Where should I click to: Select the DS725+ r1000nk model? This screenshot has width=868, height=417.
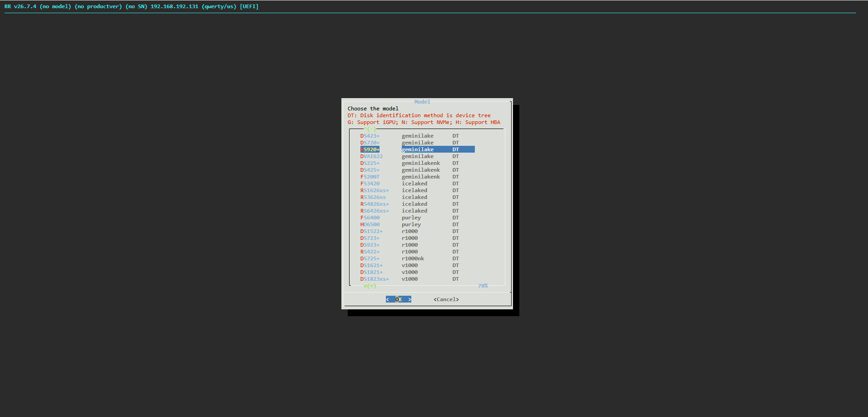418,258
